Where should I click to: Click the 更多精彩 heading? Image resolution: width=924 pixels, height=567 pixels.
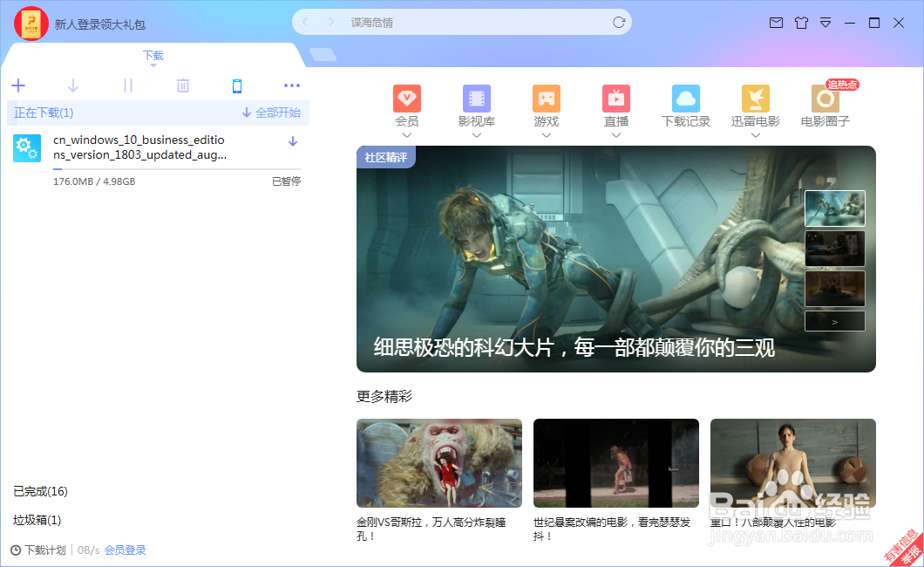point(384,396)
